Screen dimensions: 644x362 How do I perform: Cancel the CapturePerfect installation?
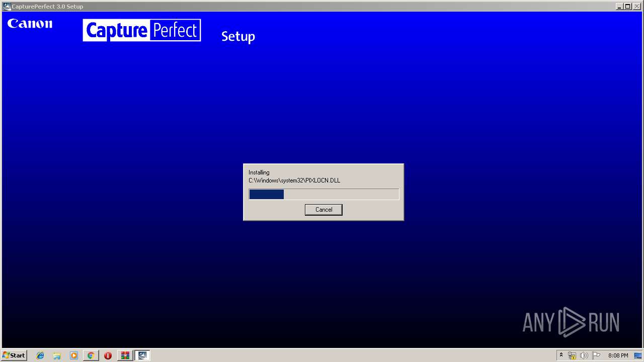coord(324,210)
